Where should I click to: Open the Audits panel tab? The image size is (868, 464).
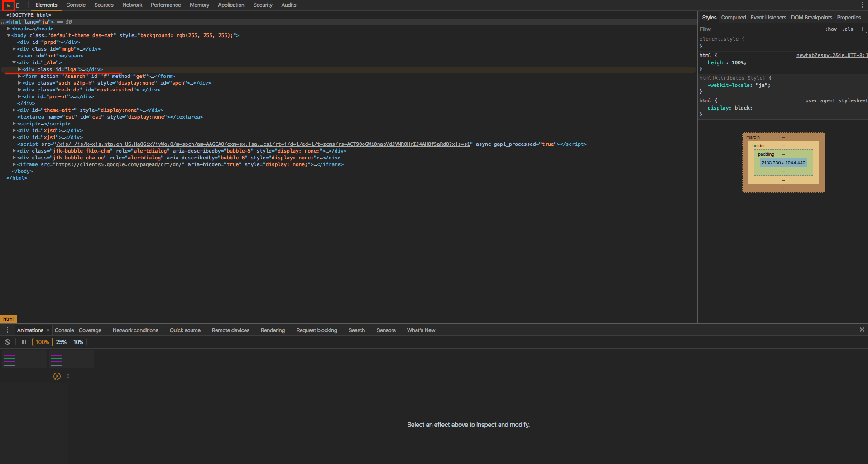pos(288,5)
